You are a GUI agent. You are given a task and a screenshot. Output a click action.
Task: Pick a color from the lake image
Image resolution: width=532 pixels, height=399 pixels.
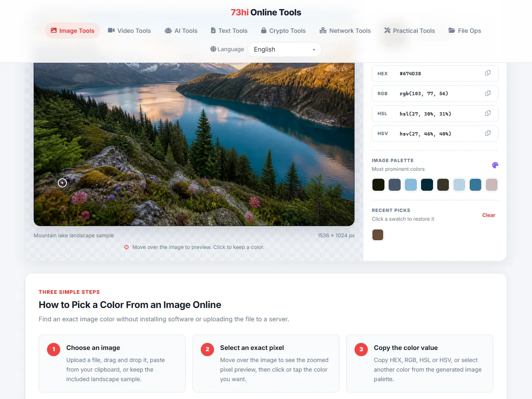[x=194, y=144]
